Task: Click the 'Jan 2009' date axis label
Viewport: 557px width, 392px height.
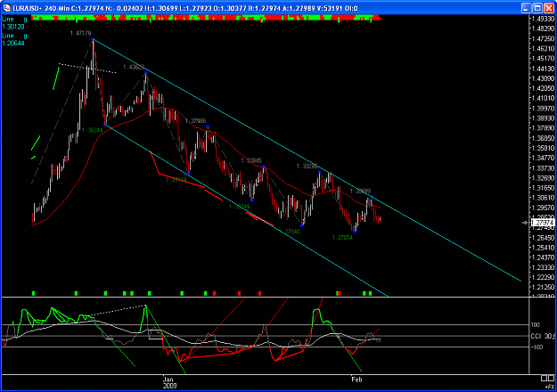Action: 168,382
